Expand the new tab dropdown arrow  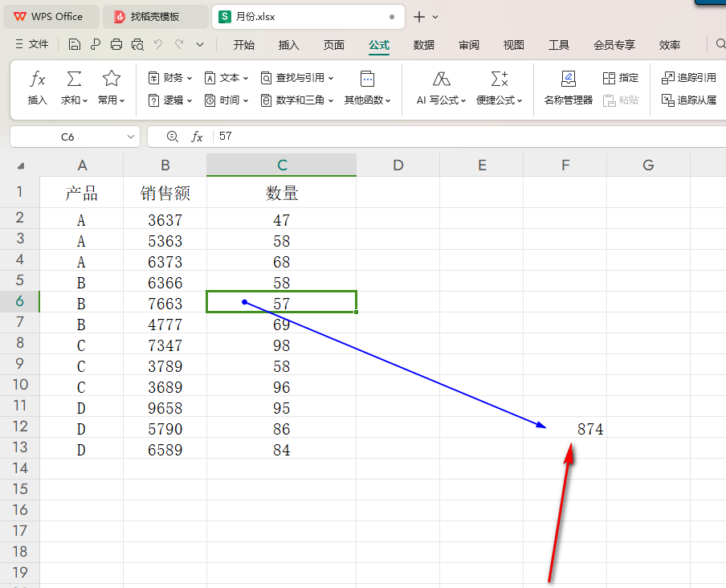coord(435,17)
